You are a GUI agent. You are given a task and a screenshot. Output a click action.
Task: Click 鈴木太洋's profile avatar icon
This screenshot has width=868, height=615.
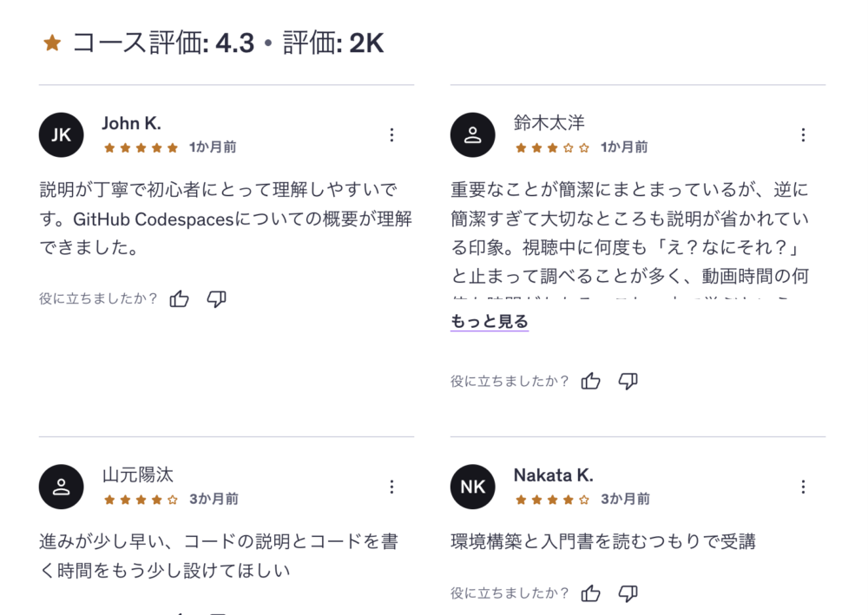click(x=473, y=135)
